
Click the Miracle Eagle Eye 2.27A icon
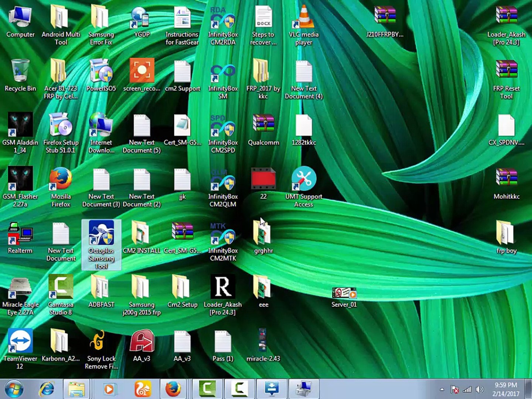coord(20,287)
